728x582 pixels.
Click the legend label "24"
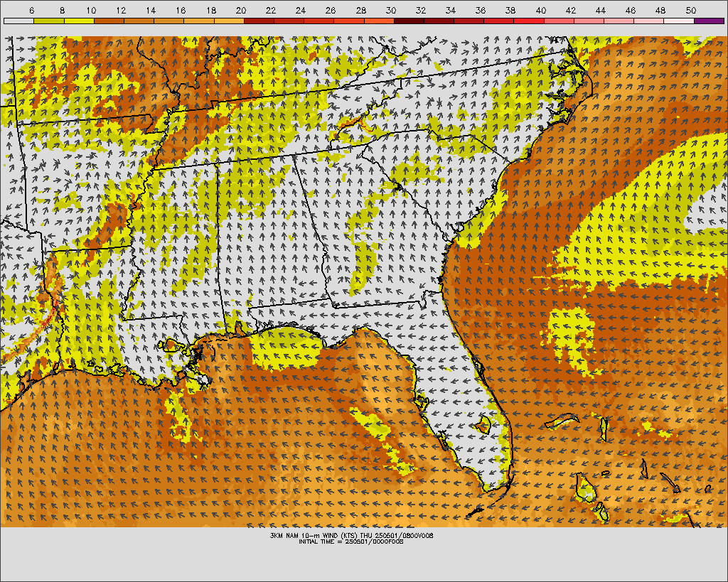point(301,10)
